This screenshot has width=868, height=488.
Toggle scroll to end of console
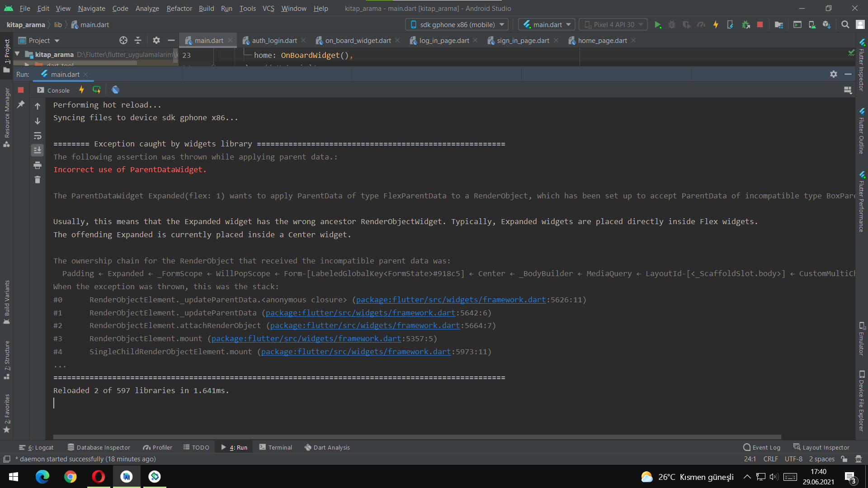click(x=38, y=150)
